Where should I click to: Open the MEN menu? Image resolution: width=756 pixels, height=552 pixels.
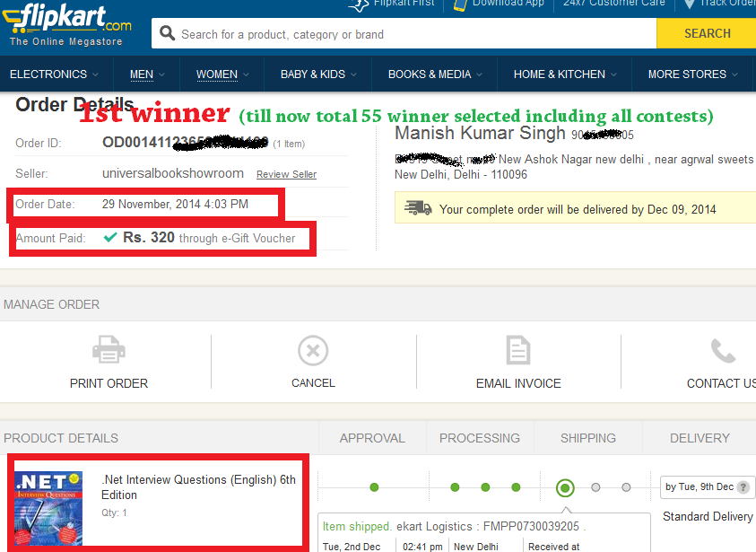(x=142, y=74)
